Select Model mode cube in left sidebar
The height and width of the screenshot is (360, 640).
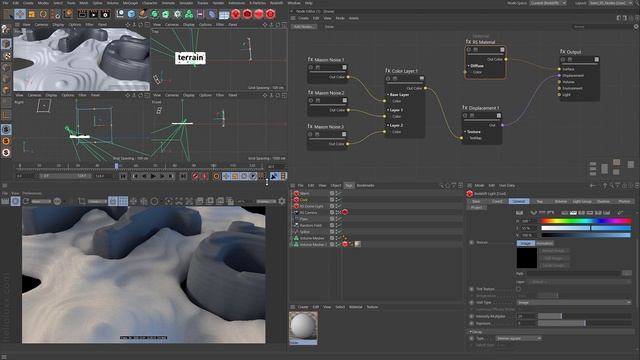click(x=6, y=43)
